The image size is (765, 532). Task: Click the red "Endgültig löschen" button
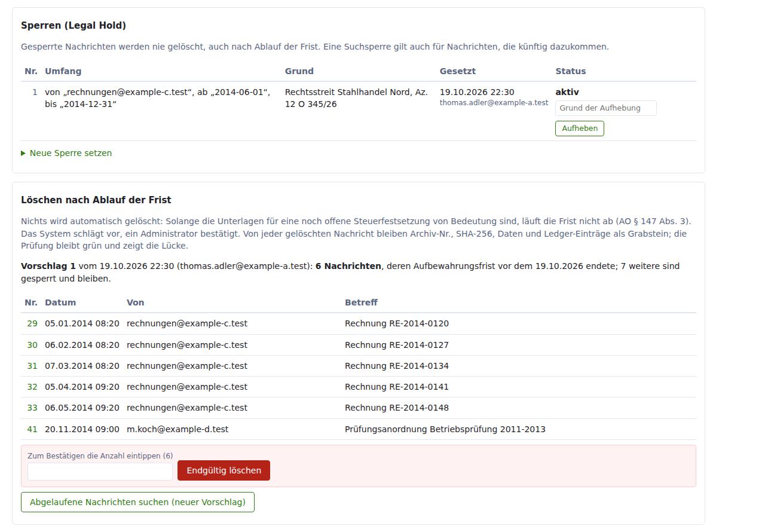pos(224,470)
